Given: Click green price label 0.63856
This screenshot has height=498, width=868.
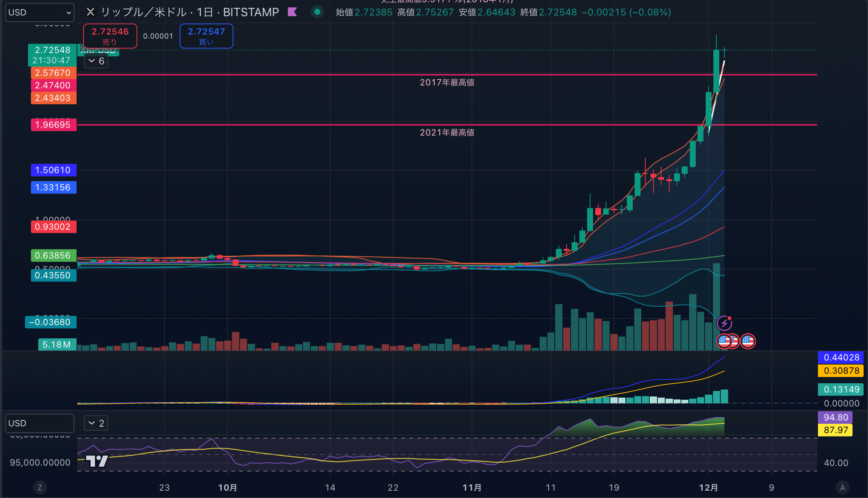Looking at the screenshot, I should [x=53, y=255].
